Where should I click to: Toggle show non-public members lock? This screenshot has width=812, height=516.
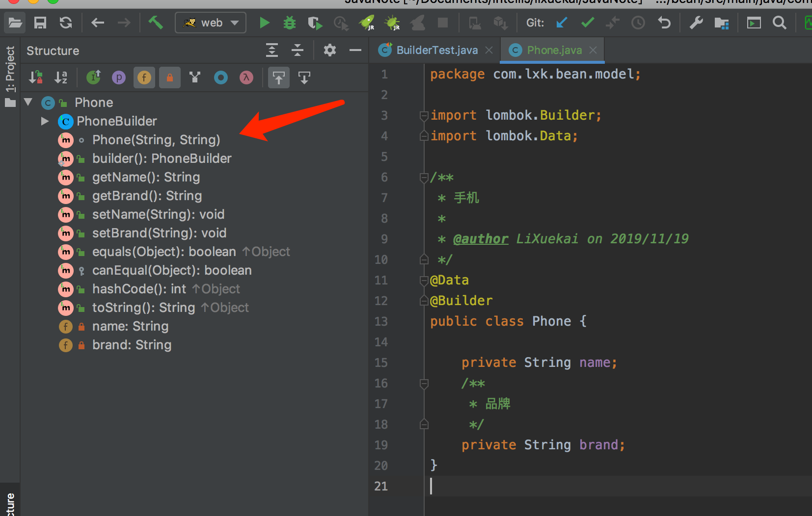170,77
